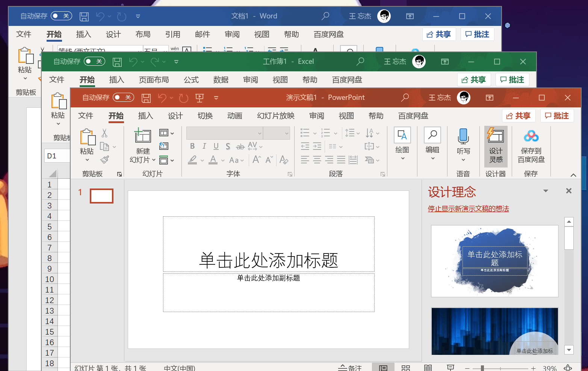The width and height of the screenshot is (588, 371).
Task: Click the New Slide icon
Action: pyautogui.click(x=143, y=135)
